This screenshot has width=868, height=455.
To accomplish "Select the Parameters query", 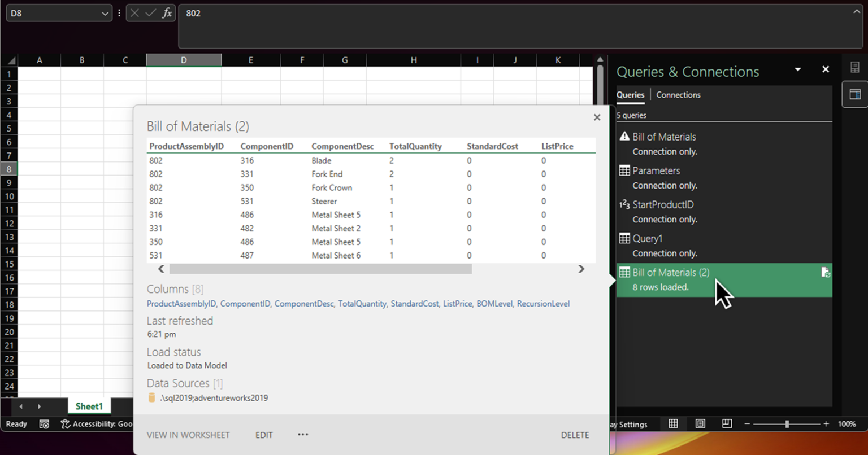I will pos(724,178).
